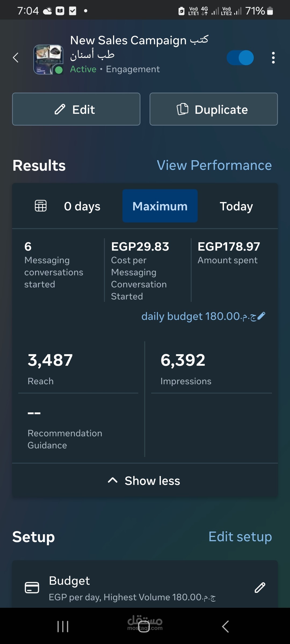The width and height of the screenshot is (290, 644).
Task: Open the three-dot more options menu
Action: pyautogui.click(x=273, y=58)
